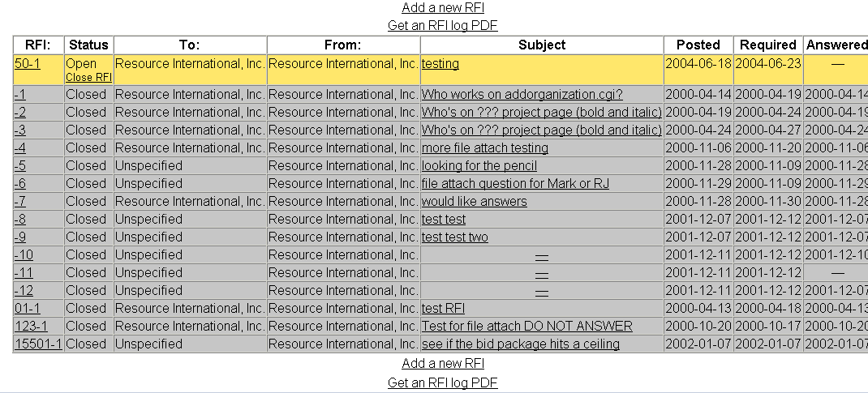Open 'Who works on addorganization.cgi?' subject
This screenshot has width=868, height=393.
point(522,95)
